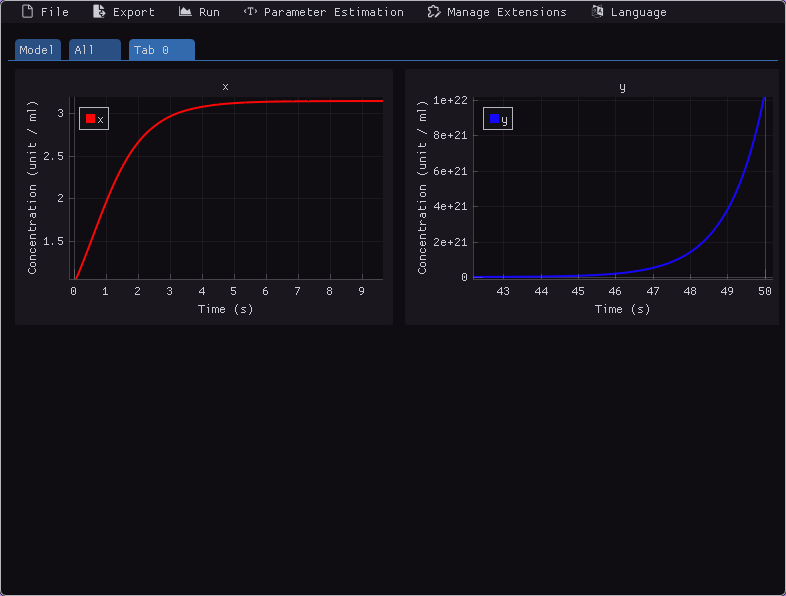Open the File menu
This screenshot has width=786, height=596.
45,12
